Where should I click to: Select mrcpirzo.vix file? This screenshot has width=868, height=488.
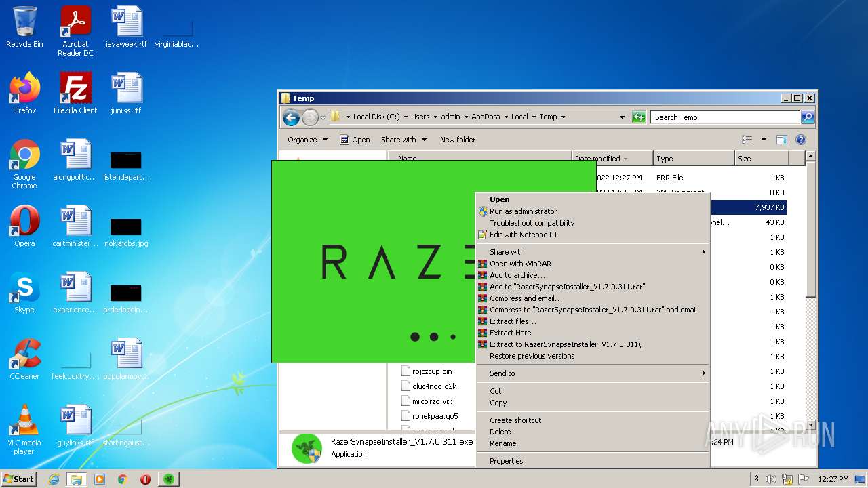pos(427,401)
